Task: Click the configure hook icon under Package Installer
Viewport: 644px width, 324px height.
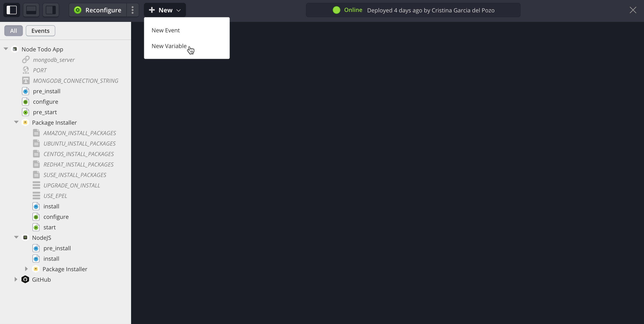Action: pos(36,216)
